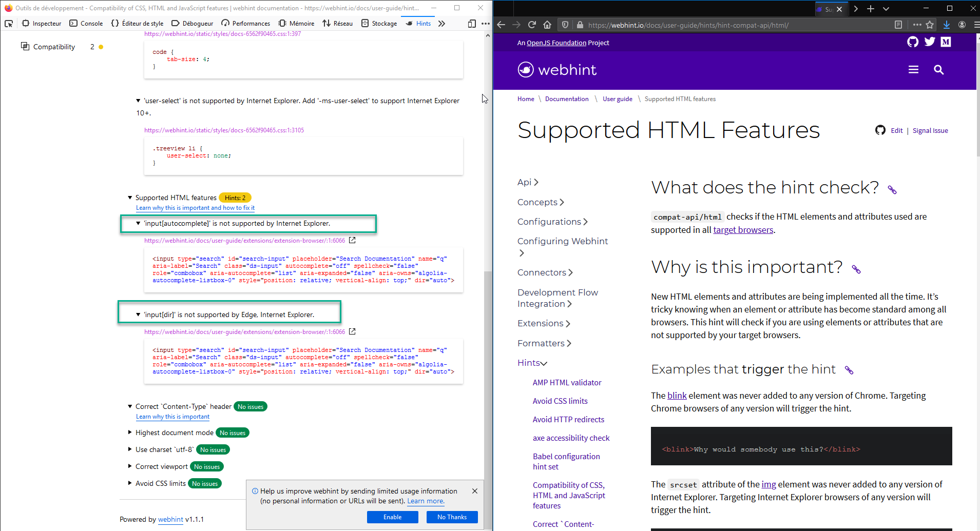Screen dimensions: 980x531
Task: Click the webhint logo
Action: pos(557,70)
